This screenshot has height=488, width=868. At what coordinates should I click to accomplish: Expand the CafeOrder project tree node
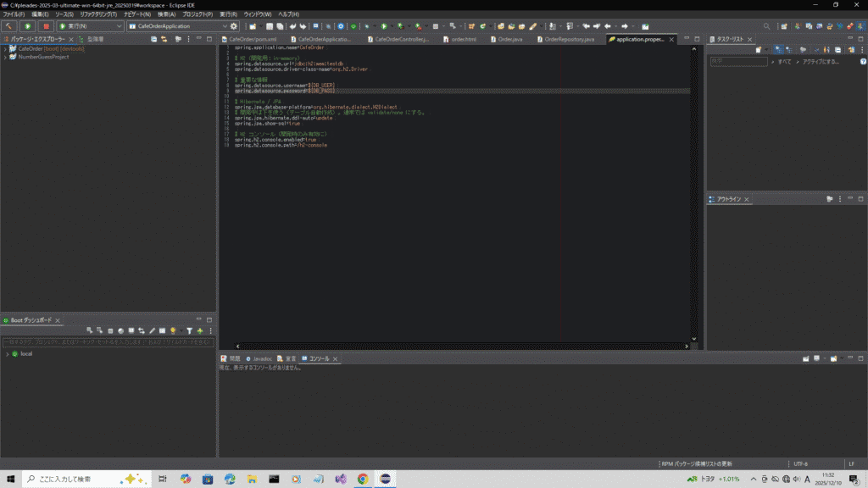point(4,48)
